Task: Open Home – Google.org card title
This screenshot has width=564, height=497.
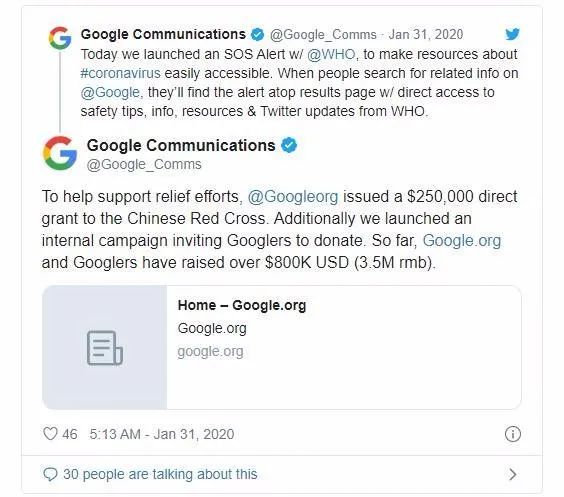Action: tap(242, 305)
